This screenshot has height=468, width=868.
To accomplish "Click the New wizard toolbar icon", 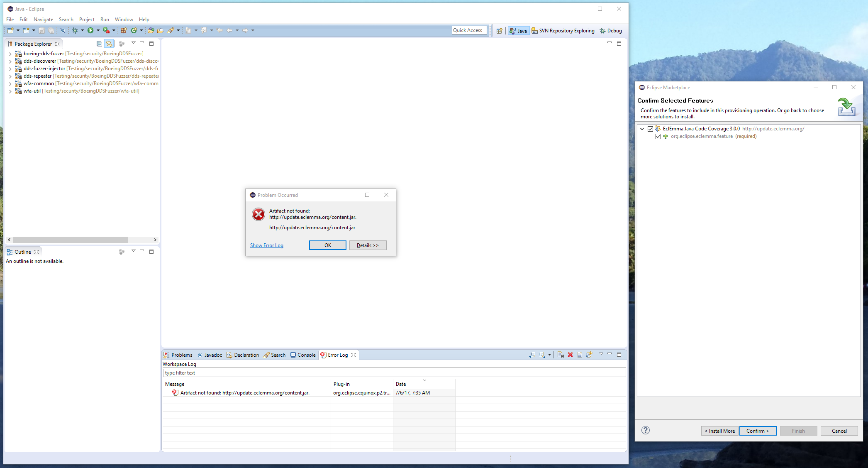I will coord(11,30).
